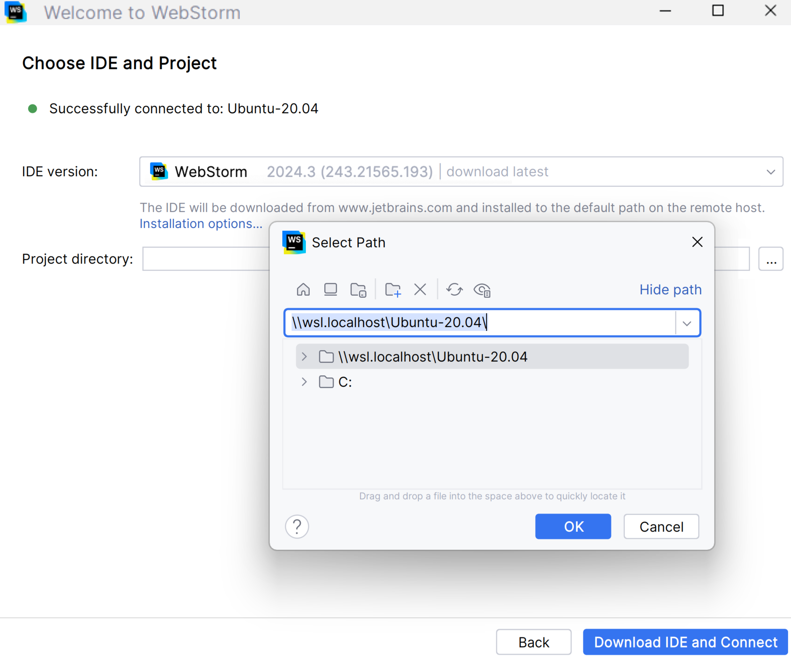Click the 'Choose IDE and Project' heading
The image size is (791, 672).
pyautogui.click(x=119, y=63)
